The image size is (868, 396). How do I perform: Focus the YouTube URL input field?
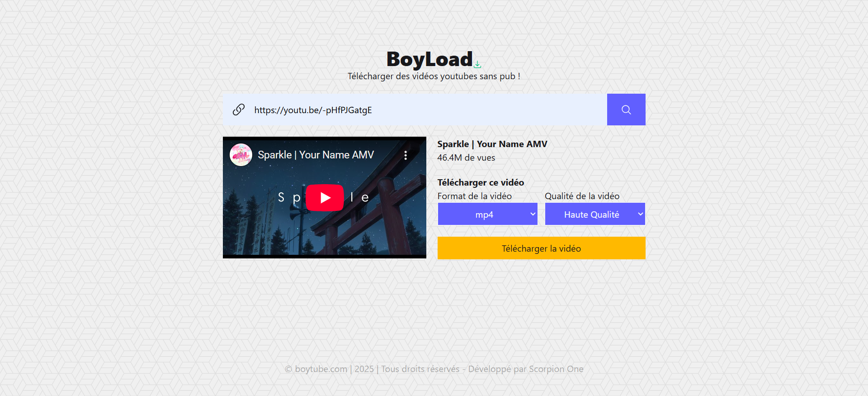pos(425,110)
